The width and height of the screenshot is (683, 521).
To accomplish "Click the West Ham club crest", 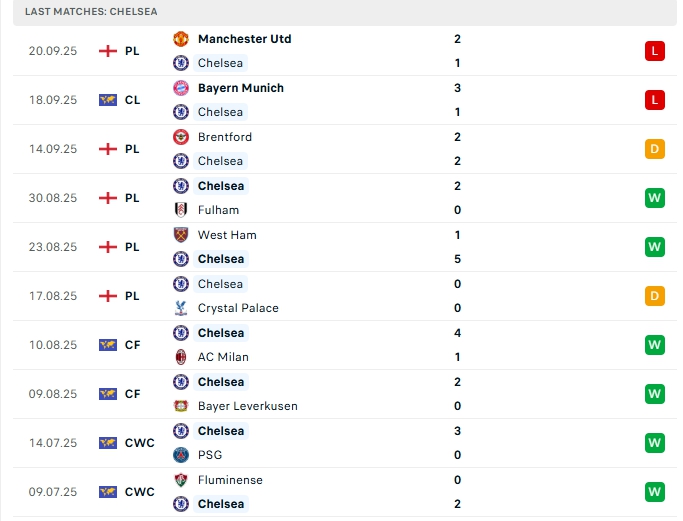I will pyautogui.click(x=181, y=235).
